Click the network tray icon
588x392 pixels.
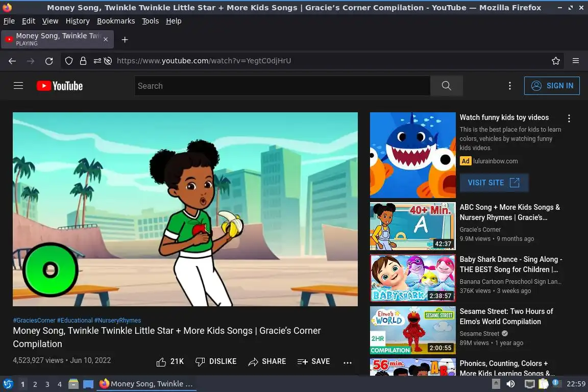pyautogui.click(x=529, y=384)
